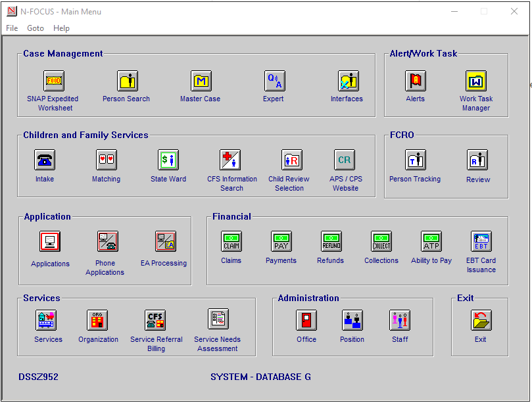Open the Intake telephone icon
This screenshot has width=532, height=403.
tap(45, 160)
